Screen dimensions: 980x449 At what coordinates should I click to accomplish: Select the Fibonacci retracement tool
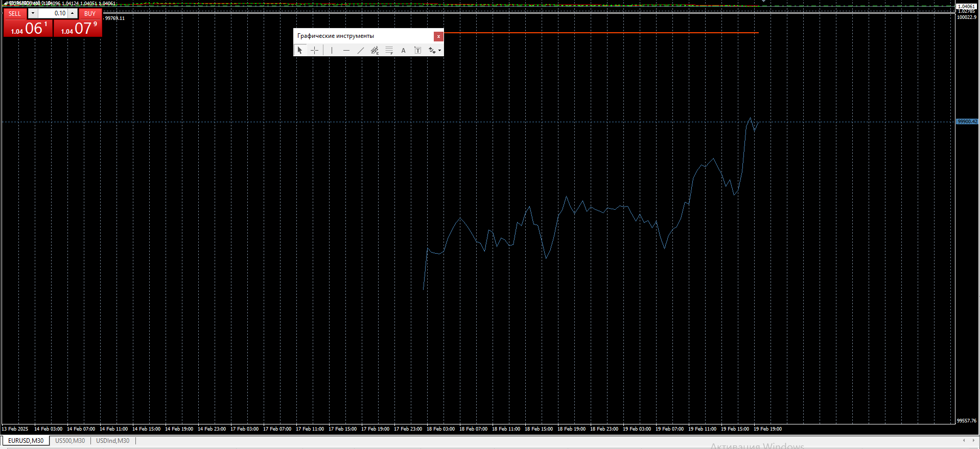point(389,50)
